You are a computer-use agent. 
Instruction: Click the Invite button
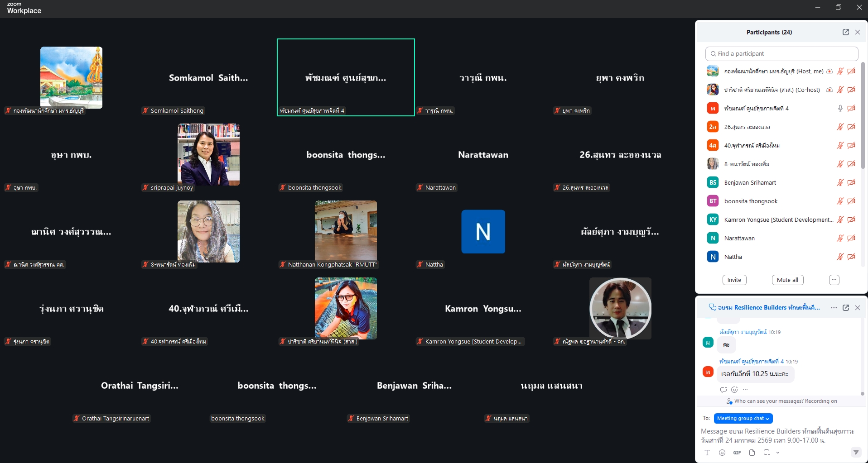pyautogui.click(x=734, y=280)
